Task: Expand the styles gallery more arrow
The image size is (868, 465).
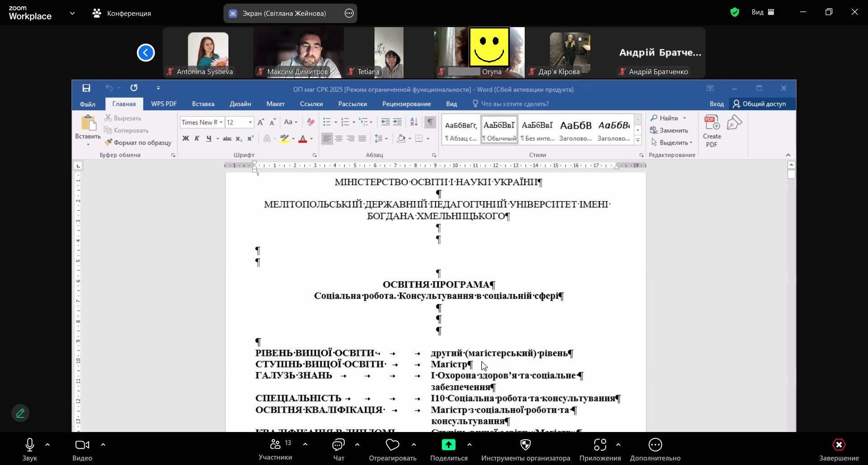Action: tap(638, 141)
